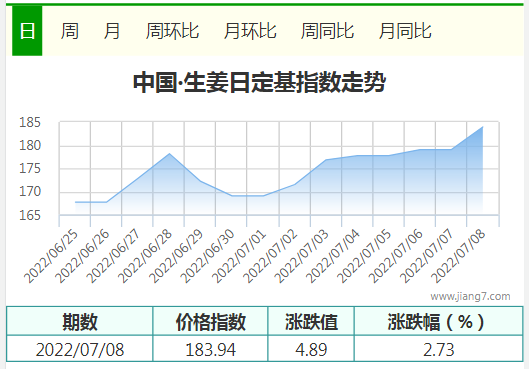Click the 涨跌值 column header
The height and width of the screenshot is (369, 529).
(311, 321)
